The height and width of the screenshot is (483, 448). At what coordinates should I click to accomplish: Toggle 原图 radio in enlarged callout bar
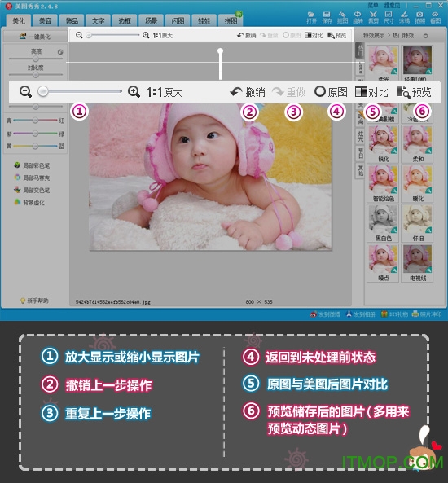point(332,92)
